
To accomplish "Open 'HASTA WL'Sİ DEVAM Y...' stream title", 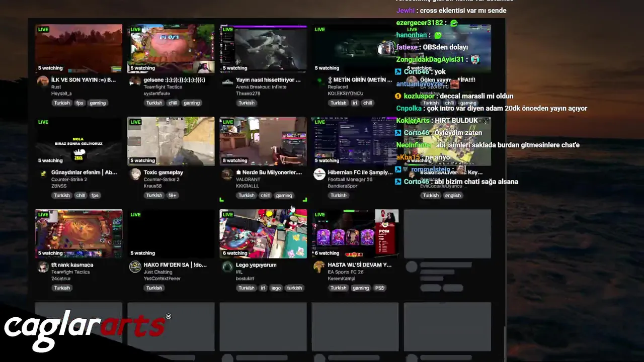I will [360, 265].
